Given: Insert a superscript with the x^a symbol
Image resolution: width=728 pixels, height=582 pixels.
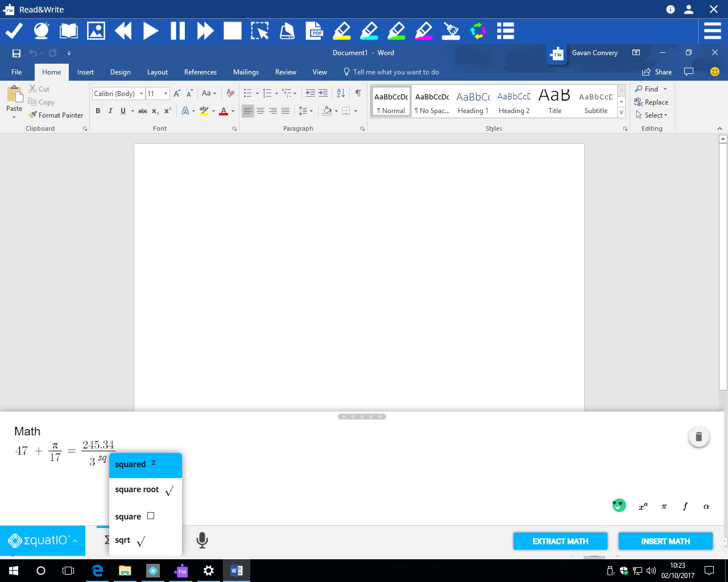Looking at the screenshot, I should point(642,506).
